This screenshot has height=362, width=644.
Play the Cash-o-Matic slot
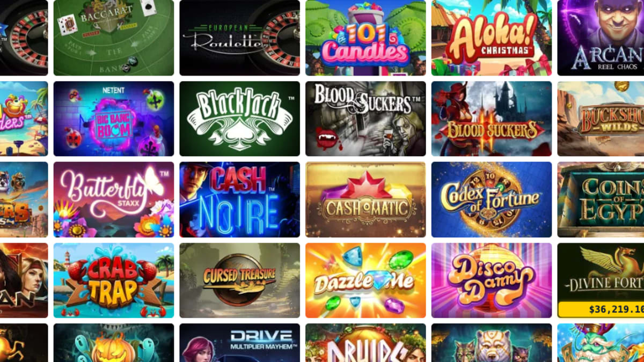click(x=365, y=200)
